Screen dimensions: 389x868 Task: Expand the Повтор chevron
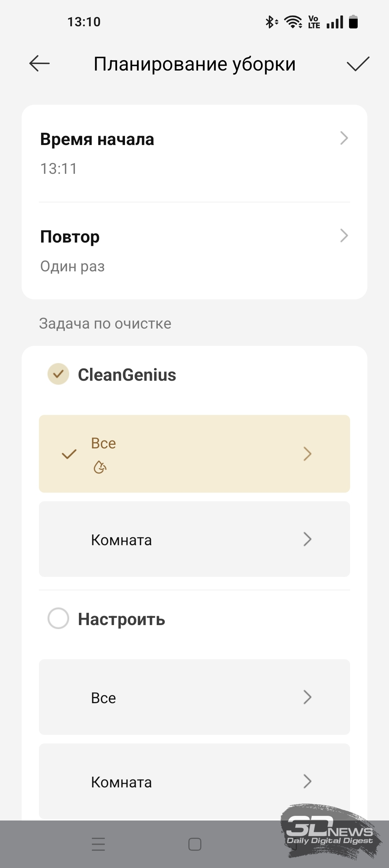point(344,236)
